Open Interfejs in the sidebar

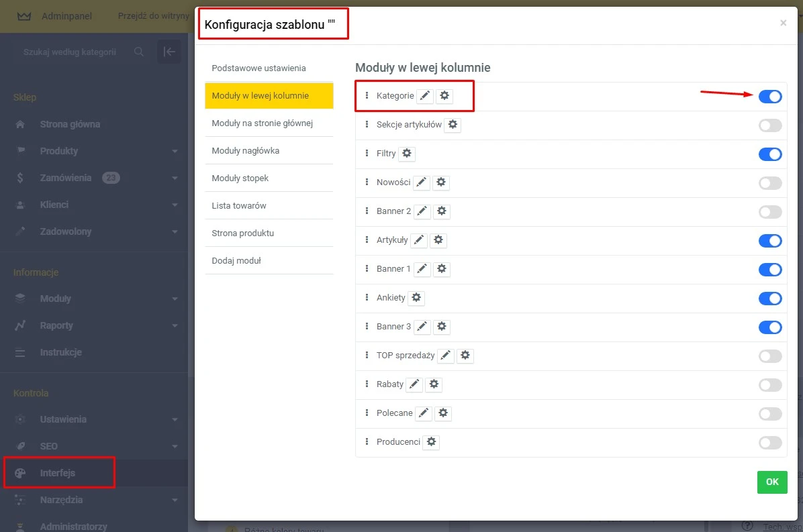[x=58, y=473]
